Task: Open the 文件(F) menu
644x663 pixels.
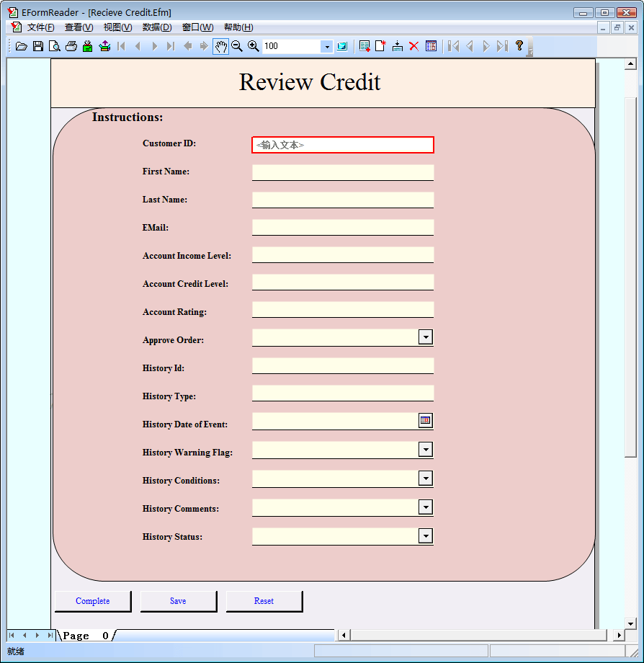Action: (40, 27)
